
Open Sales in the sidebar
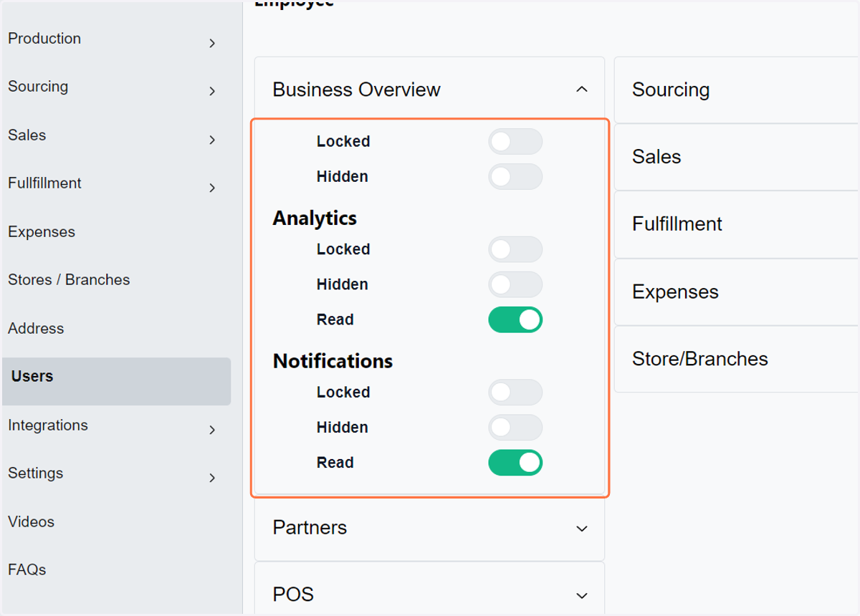click(27, 135)
